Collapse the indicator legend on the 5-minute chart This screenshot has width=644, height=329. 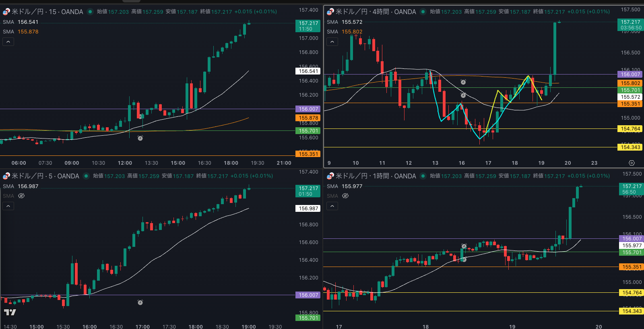(x=8, y=206)
